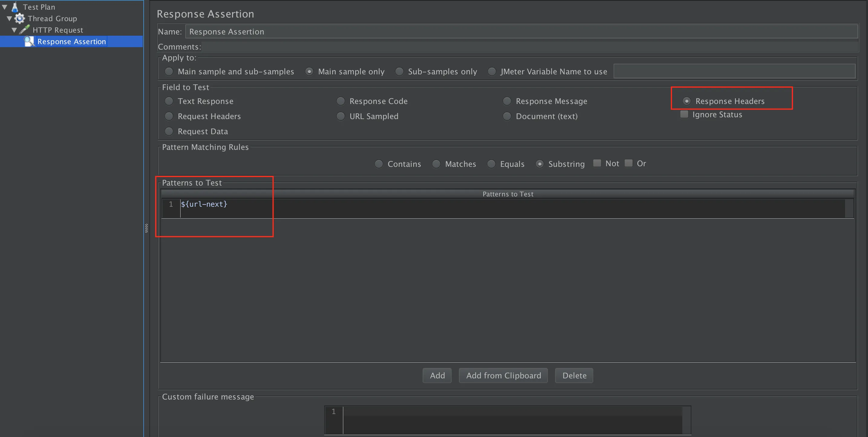Collapse the HTTP Request node

14,30
